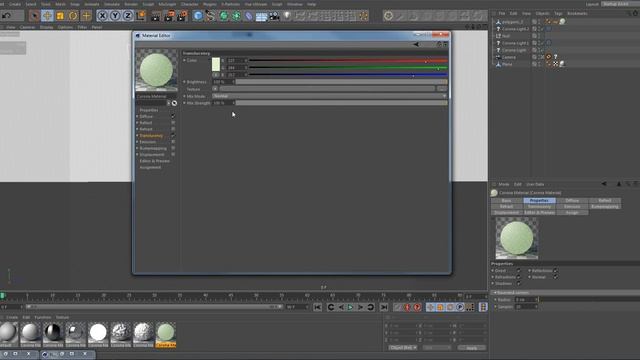
Task: Collapse the Rounded corners section
Action: click(496, 293)
